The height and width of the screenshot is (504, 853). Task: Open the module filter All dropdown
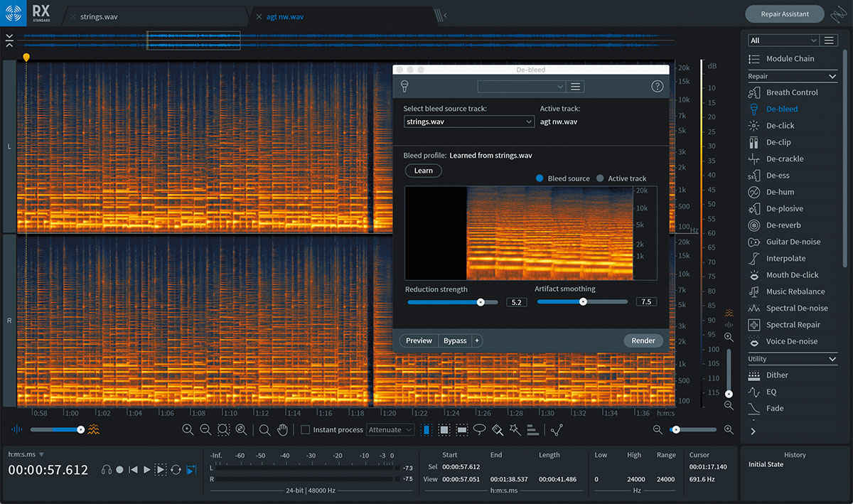click(x=783, y=41)
